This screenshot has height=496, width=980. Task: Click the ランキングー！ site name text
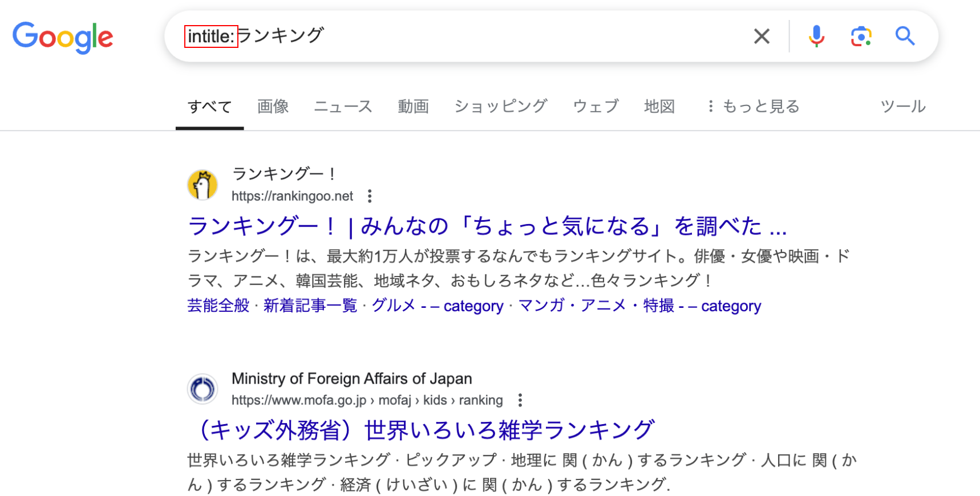tap(284, 173)
